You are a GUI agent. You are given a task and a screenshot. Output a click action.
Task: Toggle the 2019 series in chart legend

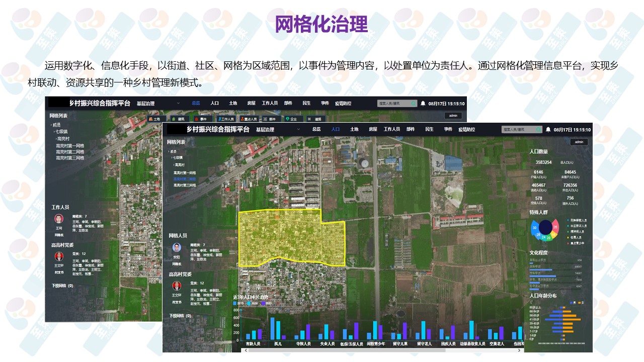(x=237, y=304)
